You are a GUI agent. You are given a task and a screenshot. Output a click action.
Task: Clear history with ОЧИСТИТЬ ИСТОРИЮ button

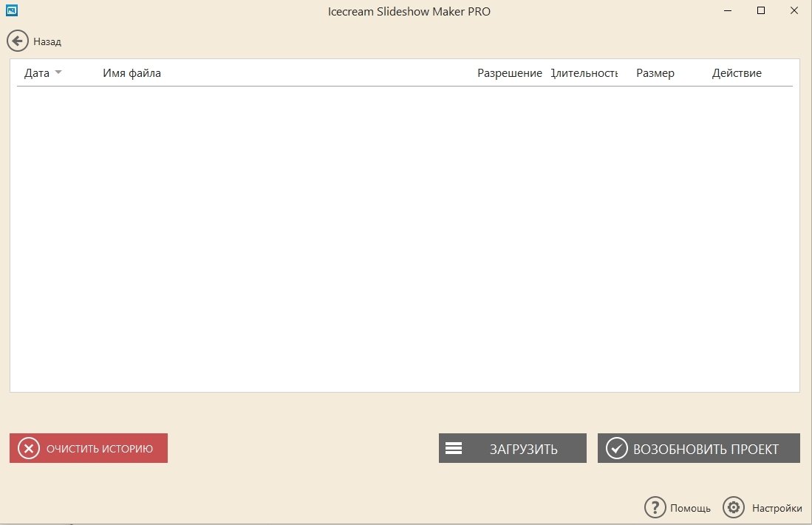coord(89,448)
